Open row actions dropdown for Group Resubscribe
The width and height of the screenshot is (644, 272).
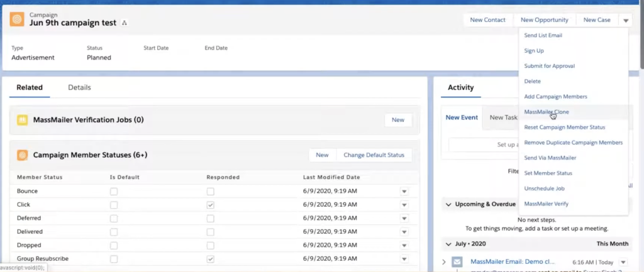coord(404,259)
